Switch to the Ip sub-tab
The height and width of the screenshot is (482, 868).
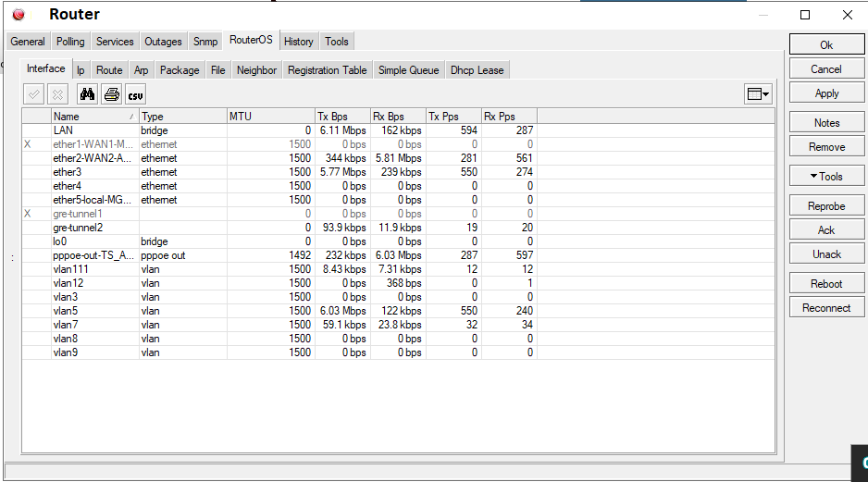pos(81,70)
